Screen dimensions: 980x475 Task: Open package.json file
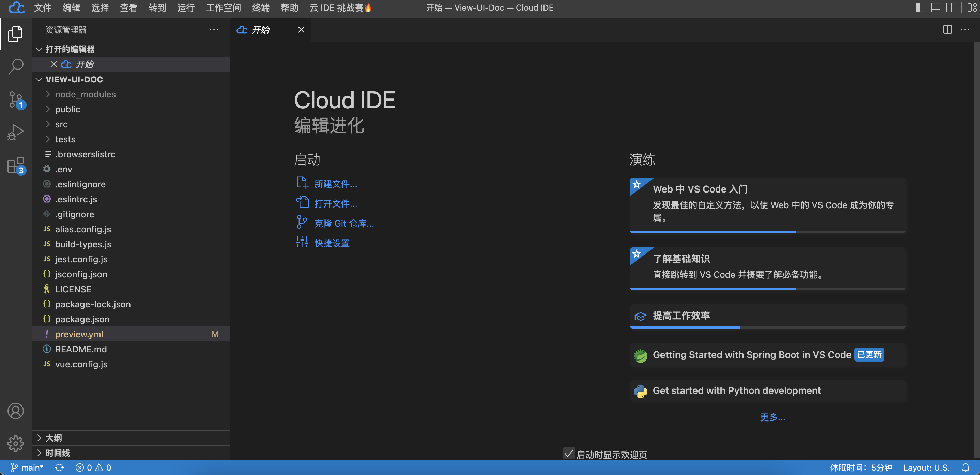click(131, 320)
